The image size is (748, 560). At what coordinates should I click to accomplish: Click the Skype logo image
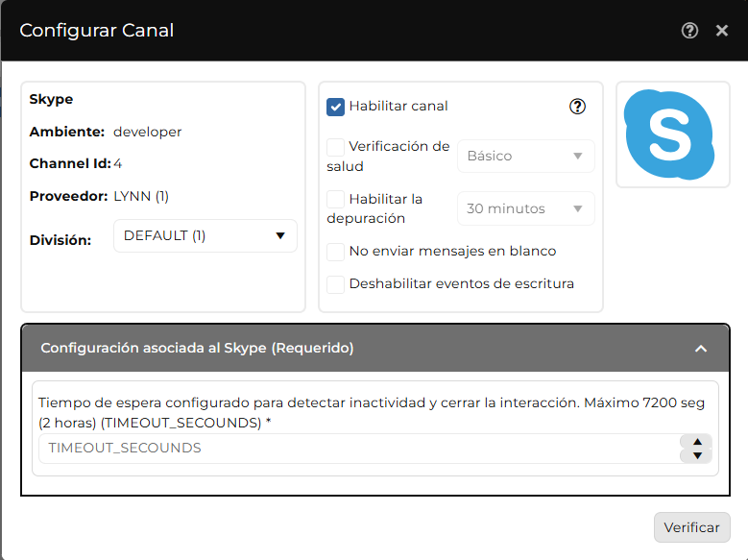(x=670, y=134)
